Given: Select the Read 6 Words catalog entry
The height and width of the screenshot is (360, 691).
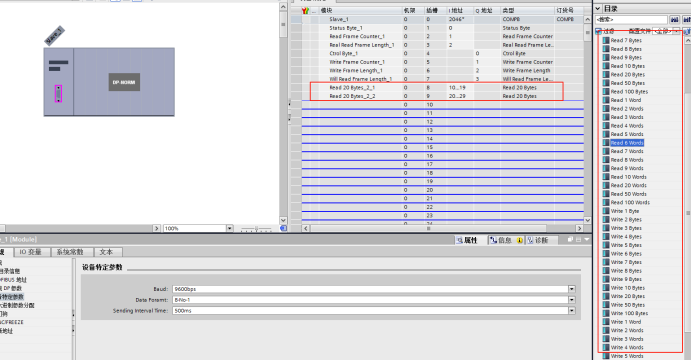Looking at the screenshot, I should [627, 143].
